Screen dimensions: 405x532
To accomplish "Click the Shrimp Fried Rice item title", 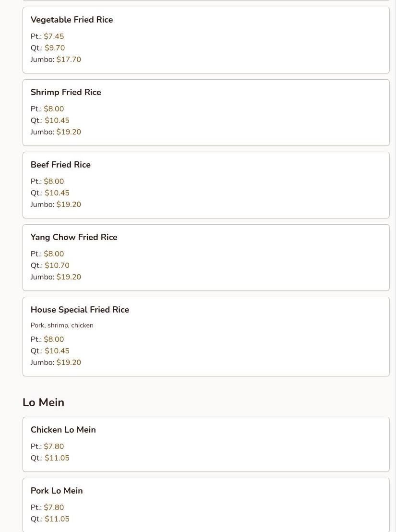I will pos(66,92).
